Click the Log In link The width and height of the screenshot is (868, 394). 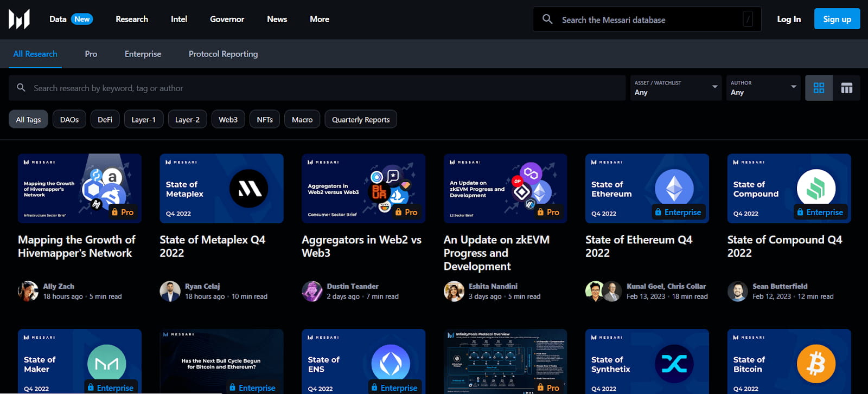[x=789, y=20]
